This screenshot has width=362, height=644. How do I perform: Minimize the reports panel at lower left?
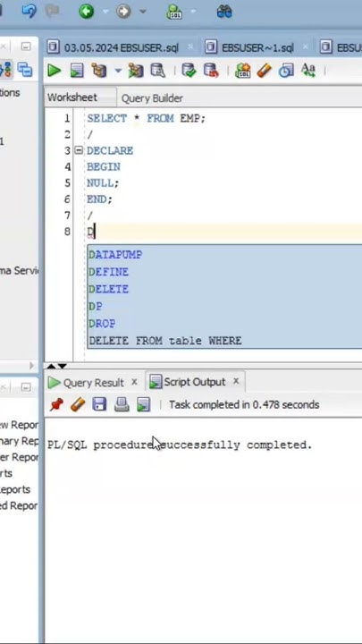click(25, 387)
